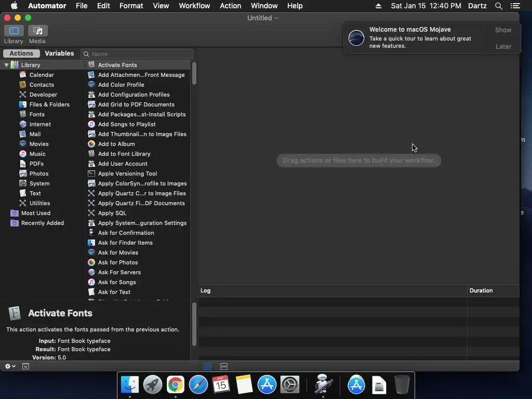Select Ask for Finder Items action
Viewport: 532px width, 399px height.
tap(138, 243)
